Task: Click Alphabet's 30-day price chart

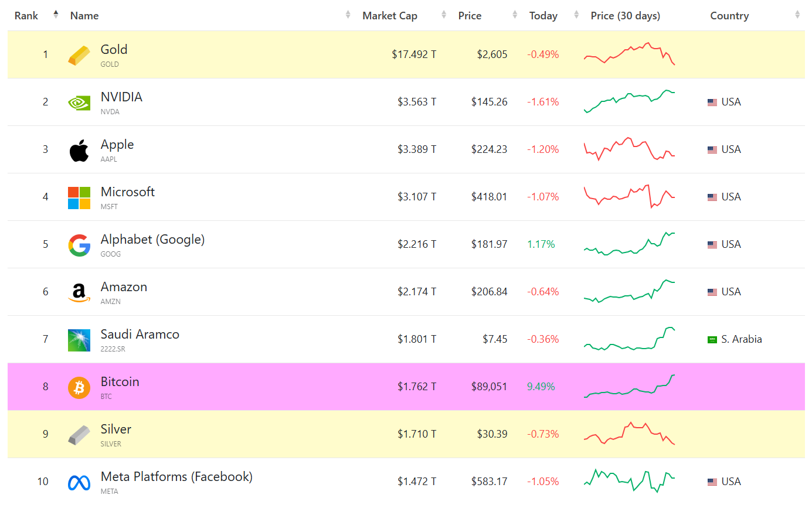Action: pyautogui.click(x=629, y=244)
